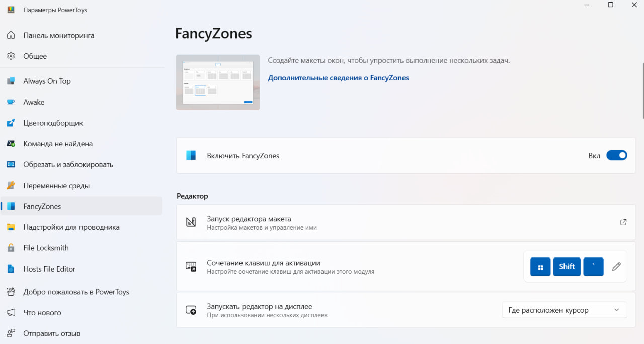Click the Команда не найдена icon
644x344 pixels.
click(x=11, y=144)
